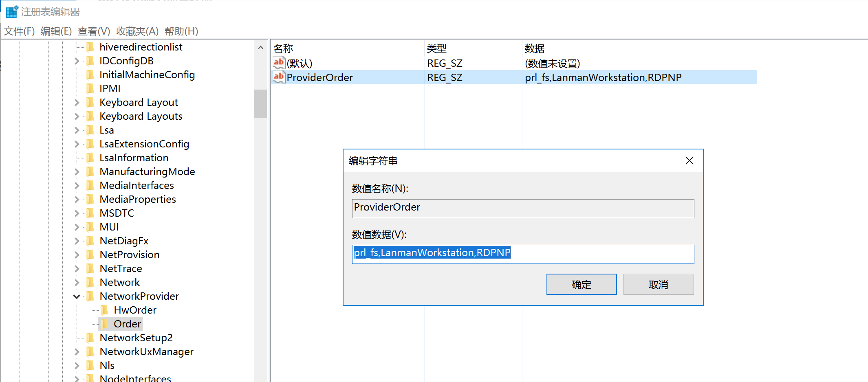Click the default value ab icon

279,63
